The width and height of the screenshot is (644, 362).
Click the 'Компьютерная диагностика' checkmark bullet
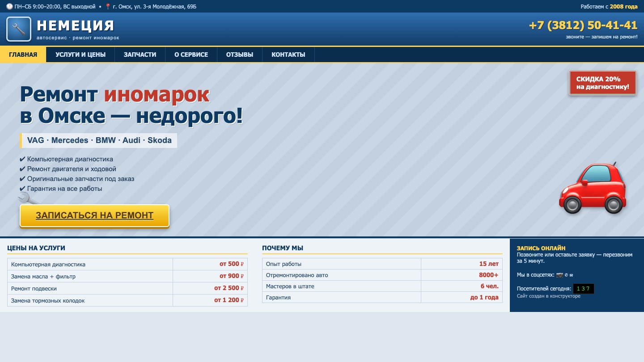pyautogui.click(x=66, y=159)
